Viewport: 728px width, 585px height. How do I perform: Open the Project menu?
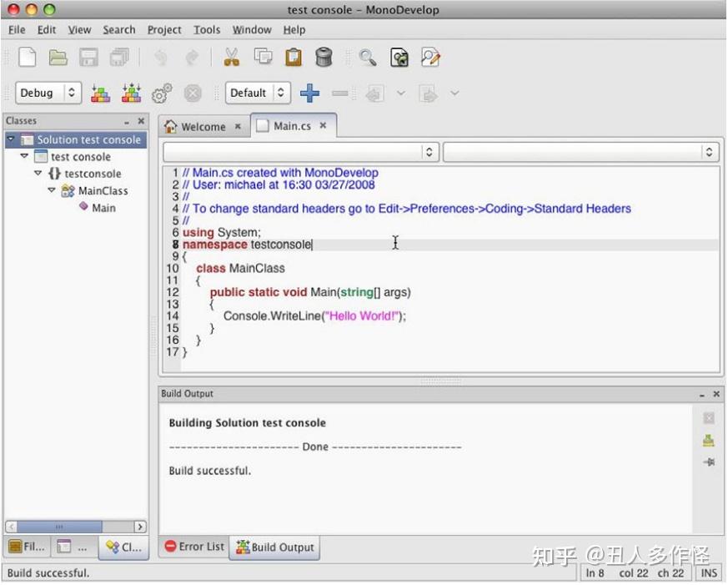point(163,29)
